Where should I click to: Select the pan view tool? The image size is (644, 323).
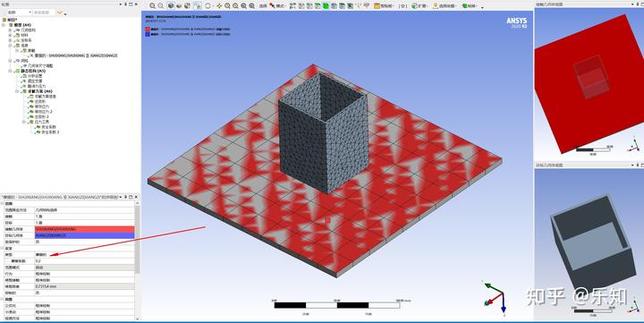pos(219,5)
